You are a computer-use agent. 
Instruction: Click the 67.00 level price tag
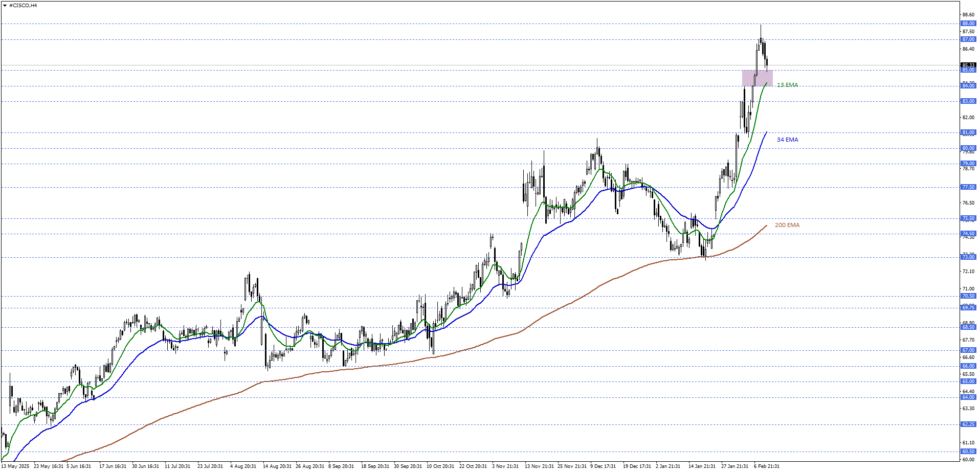click(968, 350)
